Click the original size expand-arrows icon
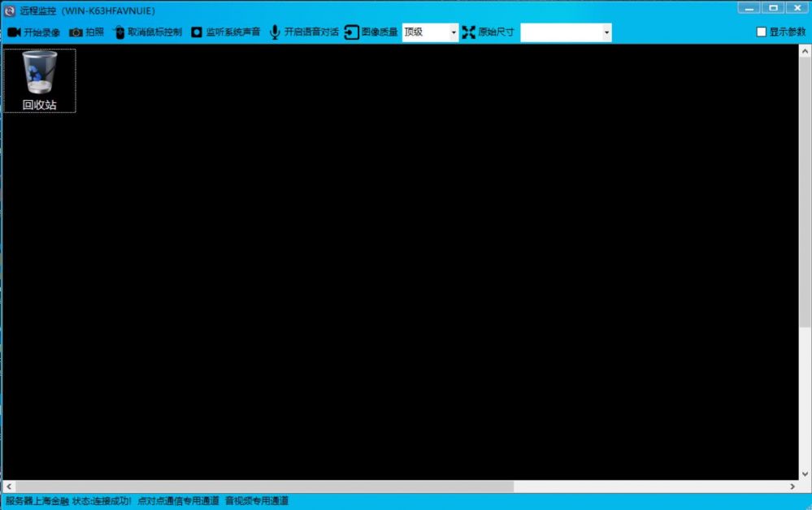Screen dimensions: 812x510 click(x=468, y=32)
